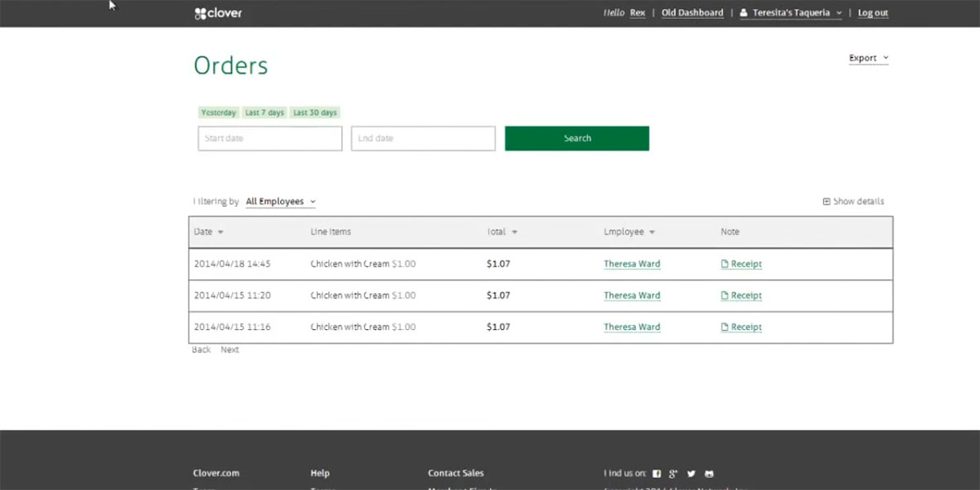Image resolution: width=980 pixels, height=490 pixels.
Task: Go to Next page of orders
Action: (x=229, y=350)
